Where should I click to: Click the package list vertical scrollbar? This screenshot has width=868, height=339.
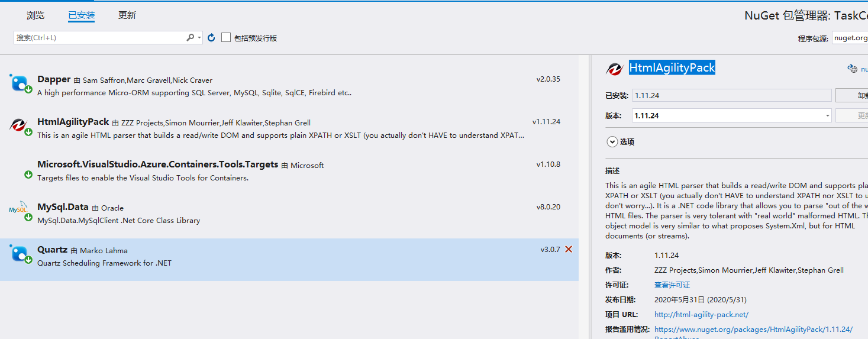583,197
